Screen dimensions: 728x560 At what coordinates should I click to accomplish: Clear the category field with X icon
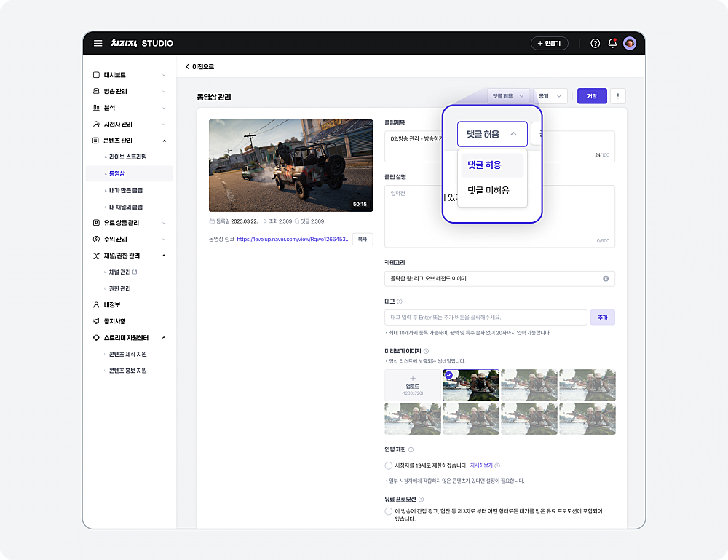coord(606,279)
